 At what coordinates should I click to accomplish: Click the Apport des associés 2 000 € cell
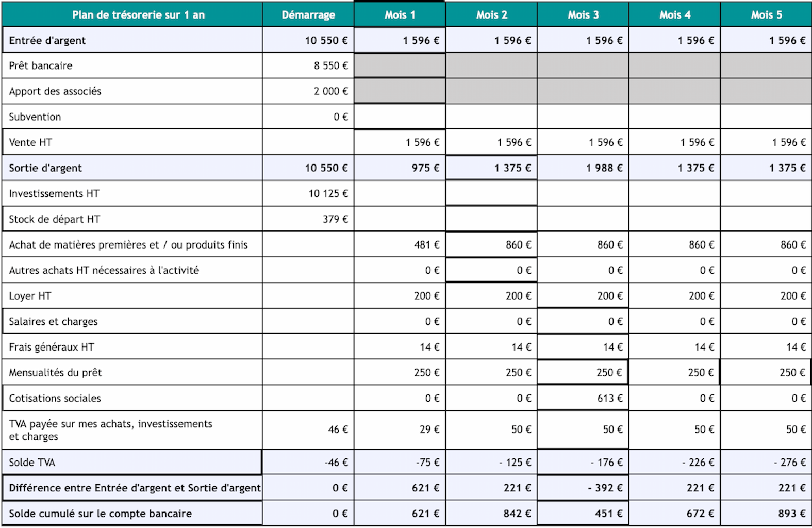pos(308,91)
